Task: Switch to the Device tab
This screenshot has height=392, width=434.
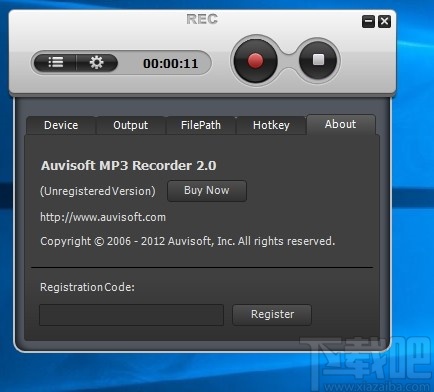Action: (61, 125)
